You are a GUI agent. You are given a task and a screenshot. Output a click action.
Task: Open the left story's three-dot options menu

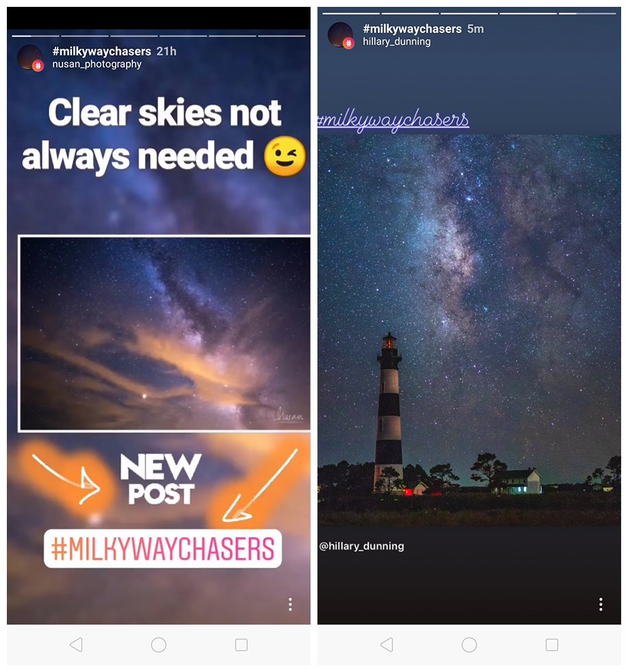click(x=290, y=604)
